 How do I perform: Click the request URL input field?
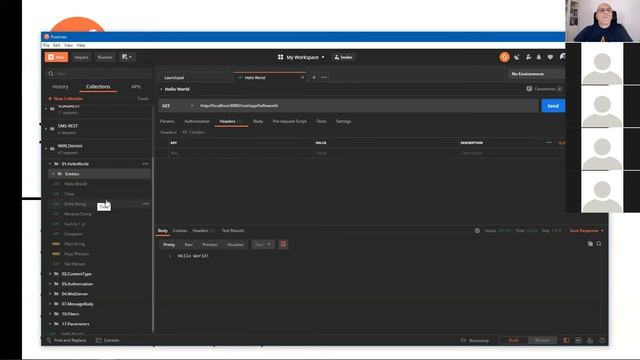[x=367, y=106]
